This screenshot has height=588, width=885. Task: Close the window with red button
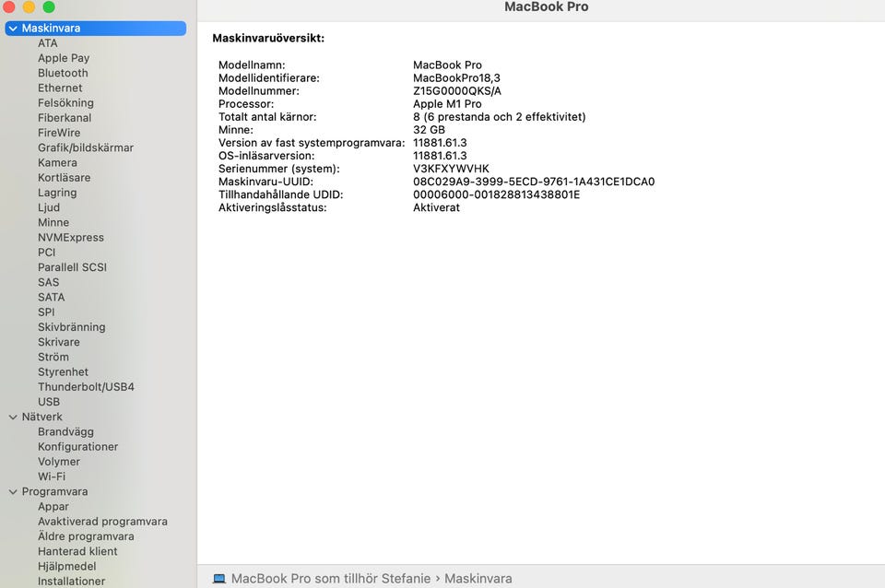tap(9, 6)
